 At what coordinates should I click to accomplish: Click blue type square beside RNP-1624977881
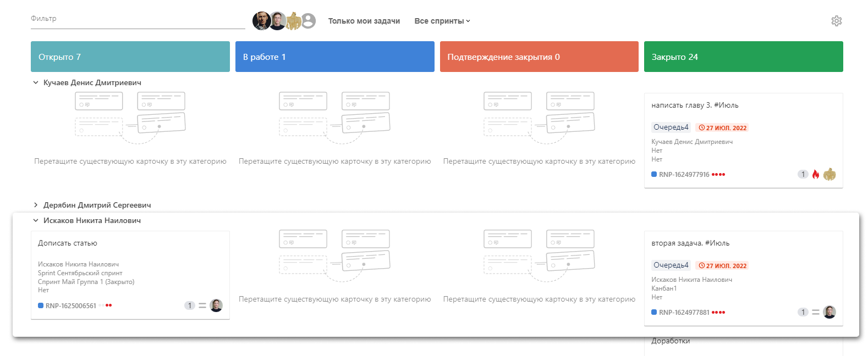(x=654, y=312)
